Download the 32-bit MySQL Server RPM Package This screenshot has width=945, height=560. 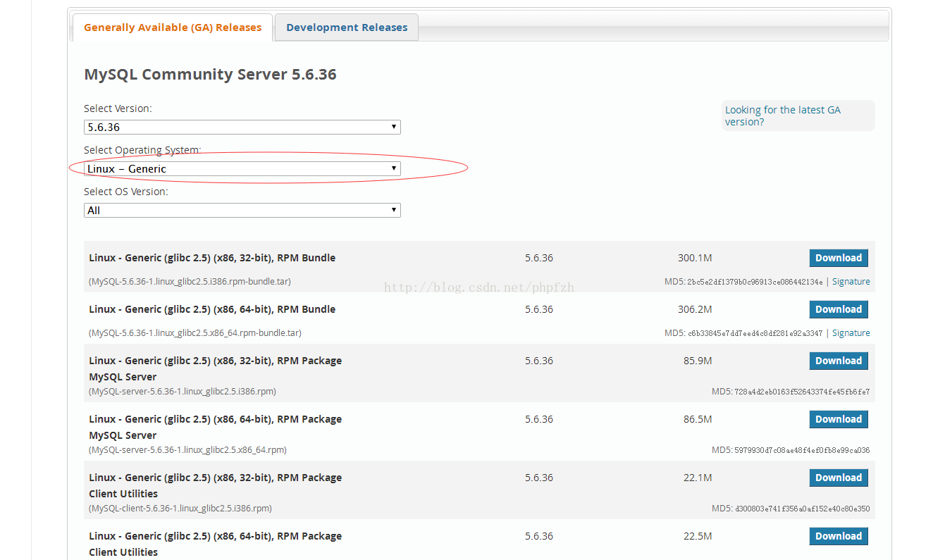(x=839, y=361)
